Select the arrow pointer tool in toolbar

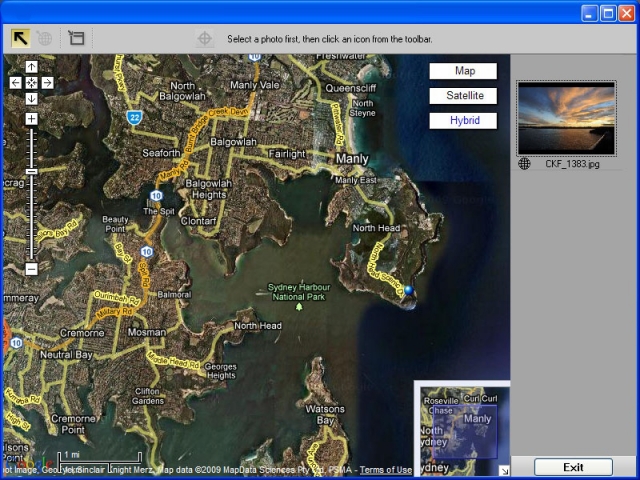pyautogui.click(x=20, y=39)
